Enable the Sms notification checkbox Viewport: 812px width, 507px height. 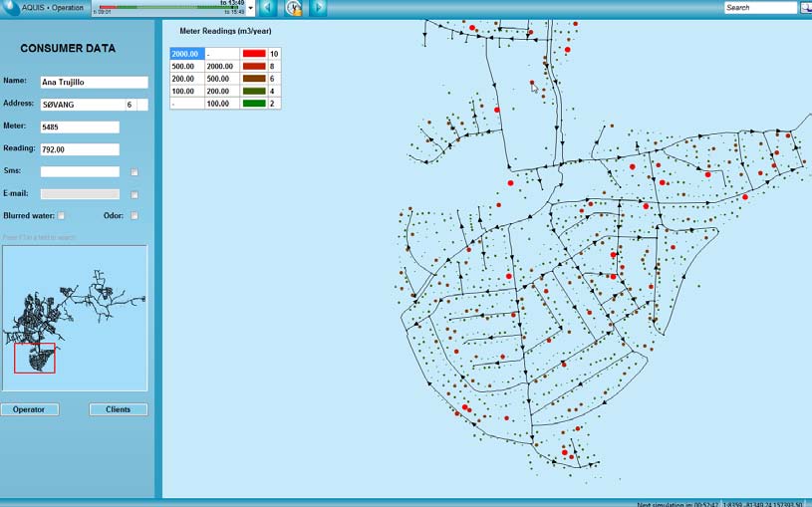click(x=135, y=172)
